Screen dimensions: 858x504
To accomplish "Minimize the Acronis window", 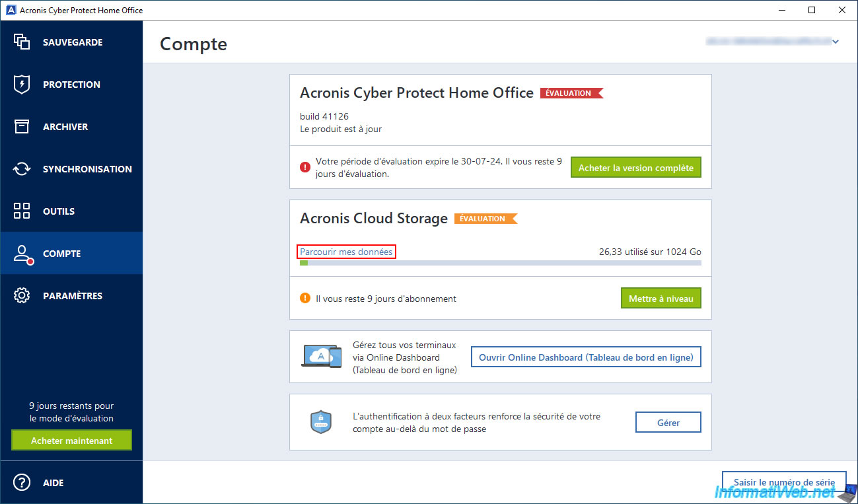I will point(782,10).
